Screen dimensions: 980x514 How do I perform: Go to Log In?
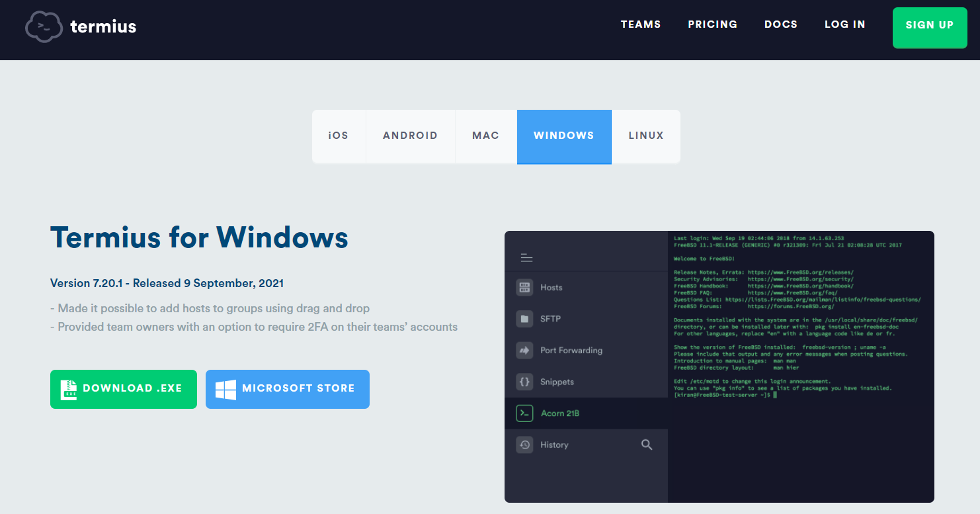844,24
